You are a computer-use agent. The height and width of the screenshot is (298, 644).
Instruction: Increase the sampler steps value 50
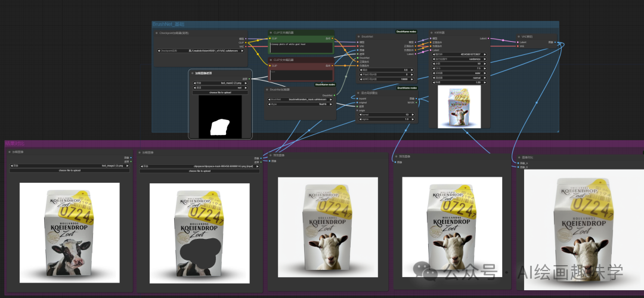click(485, 64)
